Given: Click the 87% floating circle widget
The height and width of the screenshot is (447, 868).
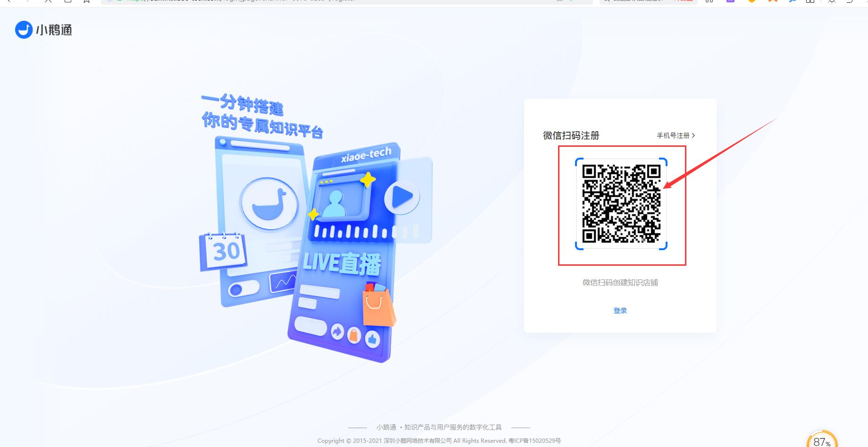Looking at the screenshot, I should tap(822, 440).
